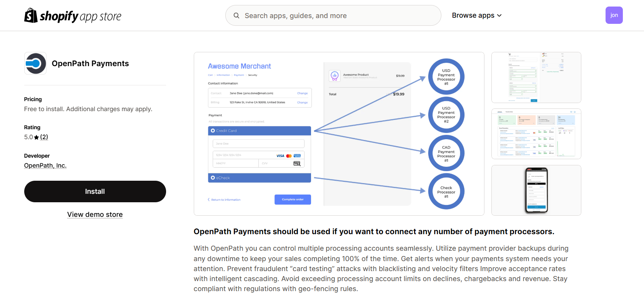Image resolution: width=644 pixels, height=298 pixels.
Task: Open the mobile phone screenshot thumbnail
Action: pos(536,190)
